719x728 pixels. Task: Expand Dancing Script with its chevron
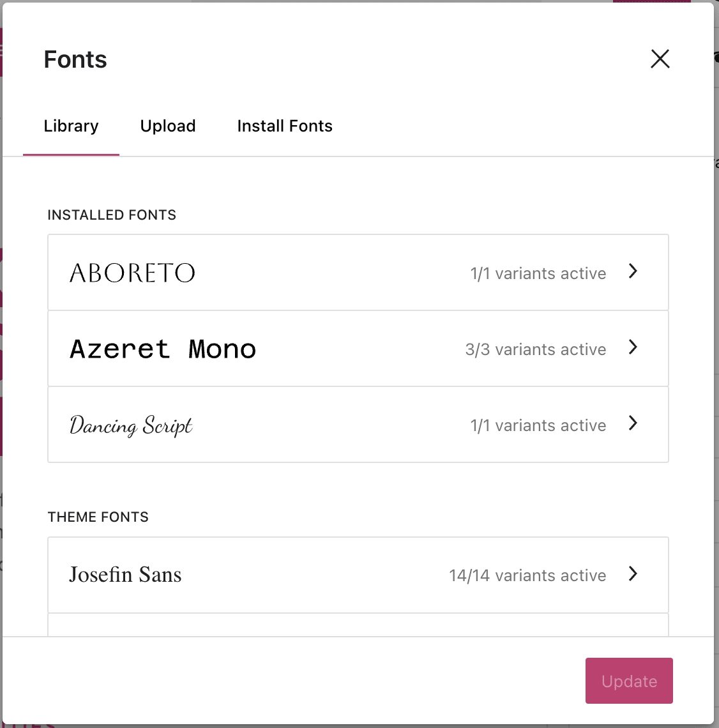tap(633, 423)
